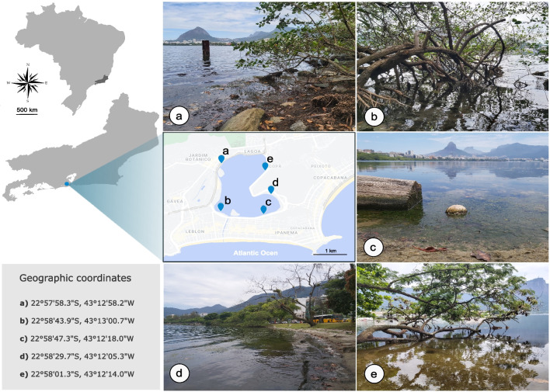The width and height of the screenshot is (550, 392).
Task: Click circled label a on the first photo
Action: (179, 116)
